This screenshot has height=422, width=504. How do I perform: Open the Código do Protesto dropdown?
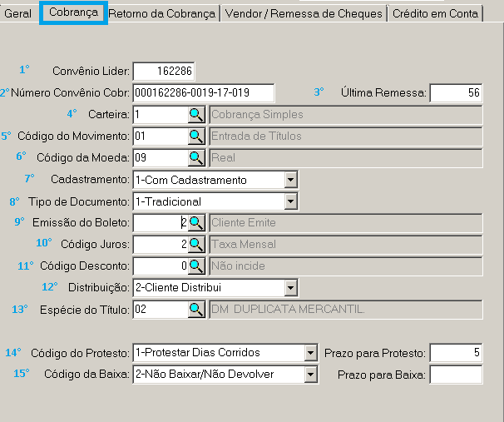(311, 353)
